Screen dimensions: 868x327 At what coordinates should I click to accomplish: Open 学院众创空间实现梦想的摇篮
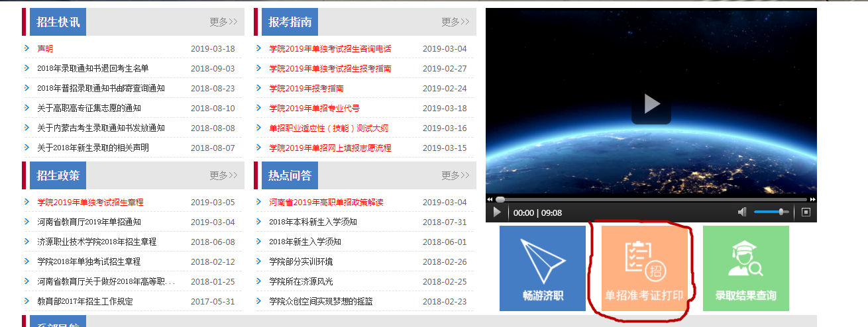321,302
